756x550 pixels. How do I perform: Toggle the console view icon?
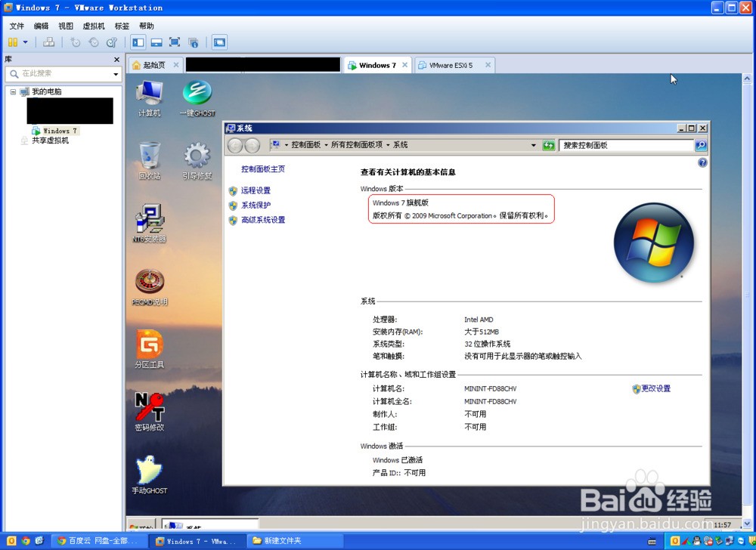pos(219,42)
